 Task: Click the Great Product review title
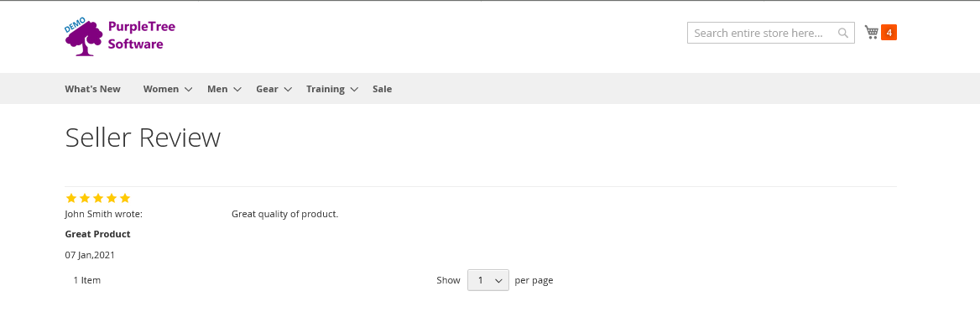[97, 235]
